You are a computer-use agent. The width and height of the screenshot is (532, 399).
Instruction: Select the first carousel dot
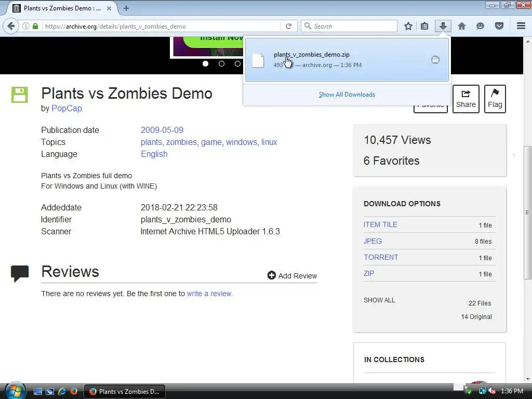[x=205, y=63]
